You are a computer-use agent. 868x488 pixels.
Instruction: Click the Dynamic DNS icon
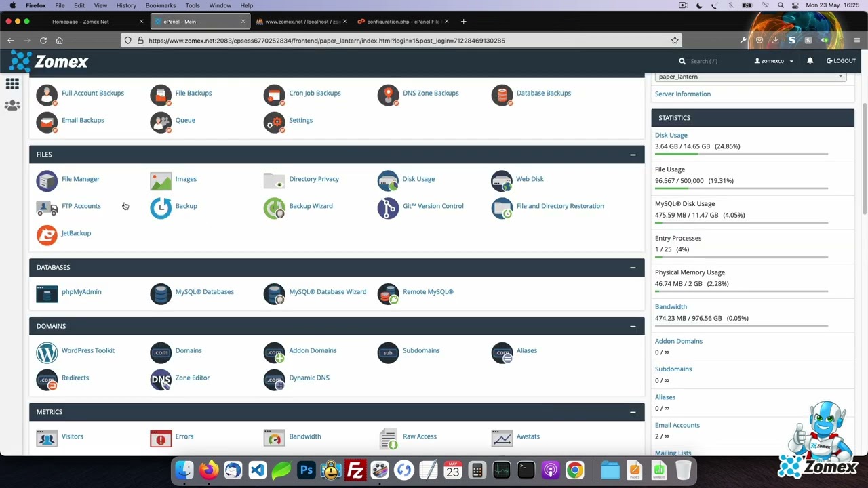tap(274, 380)
